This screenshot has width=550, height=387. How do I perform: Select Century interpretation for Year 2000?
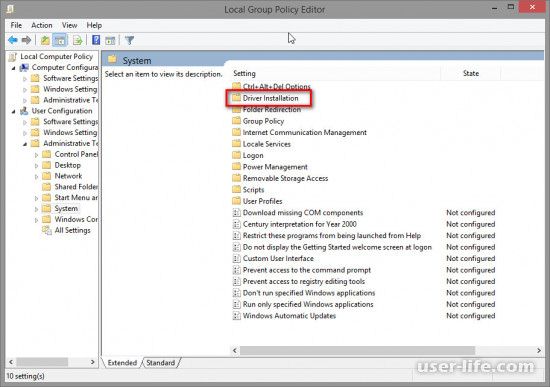(300, 224)
